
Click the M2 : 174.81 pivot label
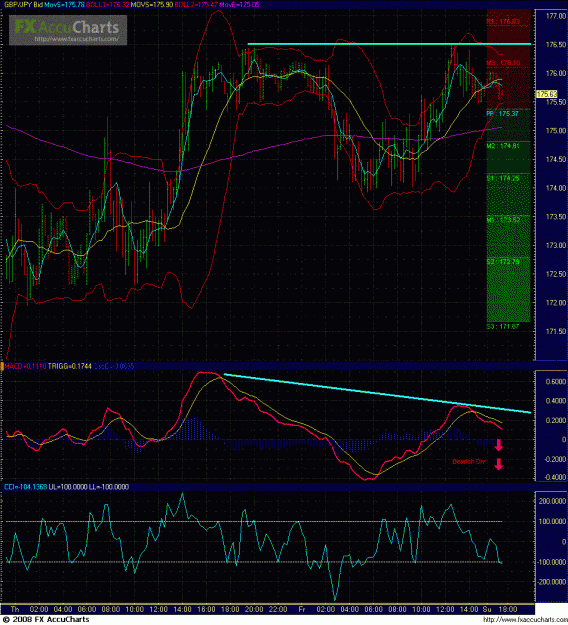(503, 146)
